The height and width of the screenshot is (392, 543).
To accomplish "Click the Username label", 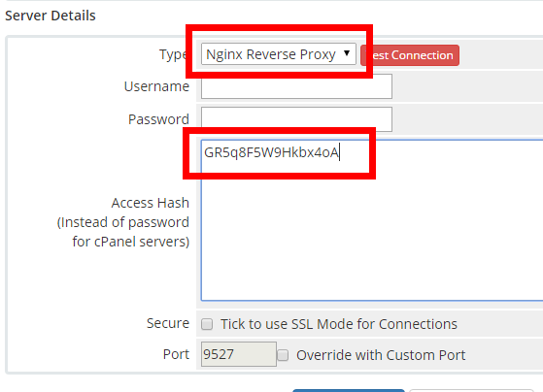I will 156,86.
